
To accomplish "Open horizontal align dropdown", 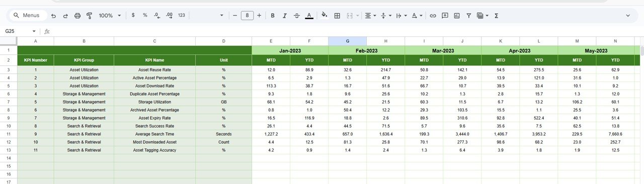I will (x=370, y=16).
